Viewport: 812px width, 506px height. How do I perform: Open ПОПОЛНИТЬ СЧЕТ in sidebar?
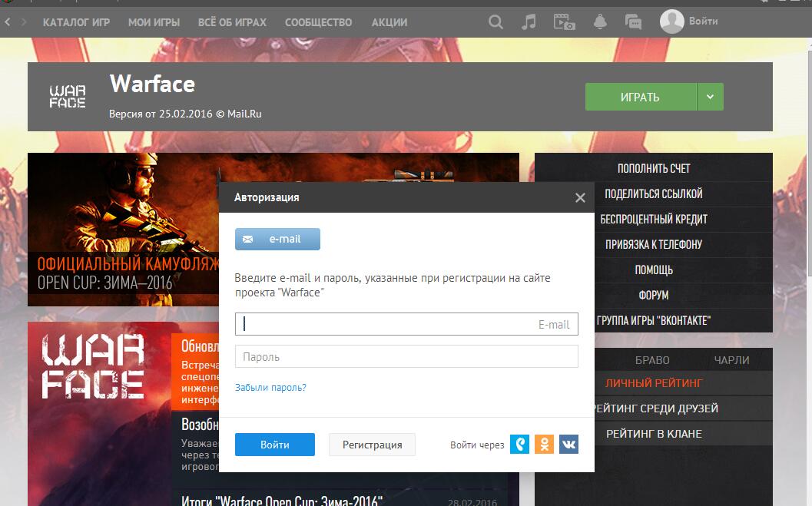coord(654,169)
